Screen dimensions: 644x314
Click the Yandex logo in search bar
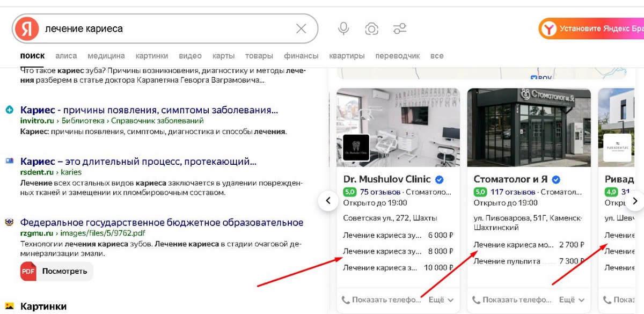(26, 28)
